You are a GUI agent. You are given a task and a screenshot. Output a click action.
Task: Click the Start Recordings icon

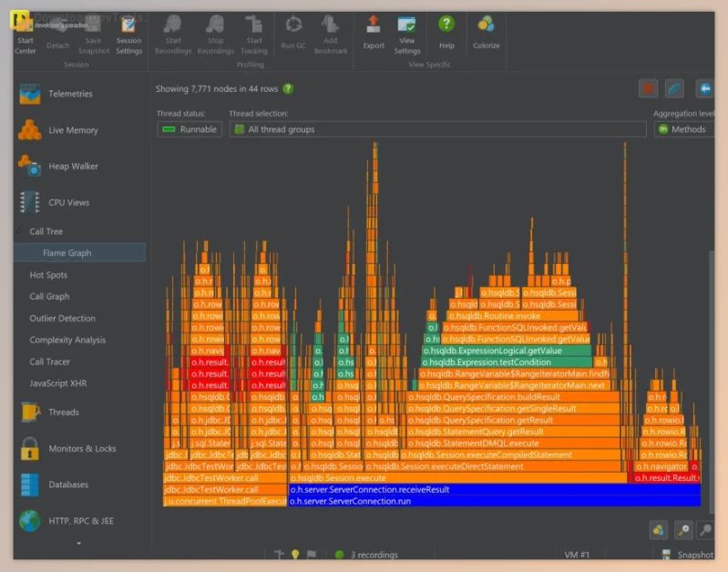pos(173,34)
